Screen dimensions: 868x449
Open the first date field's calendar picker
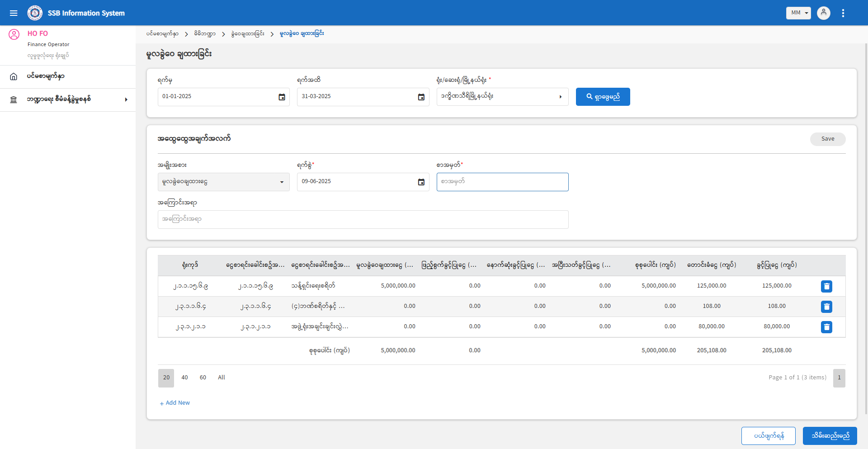[x=282, y=97]
